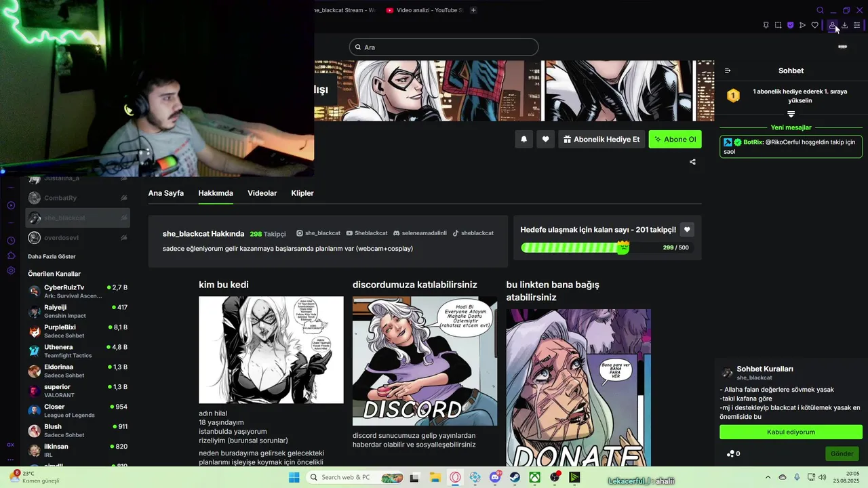Open the Raiyeiji Genshin Impact channel
Viewport: 868px width, 488px height.
[78, 311]
